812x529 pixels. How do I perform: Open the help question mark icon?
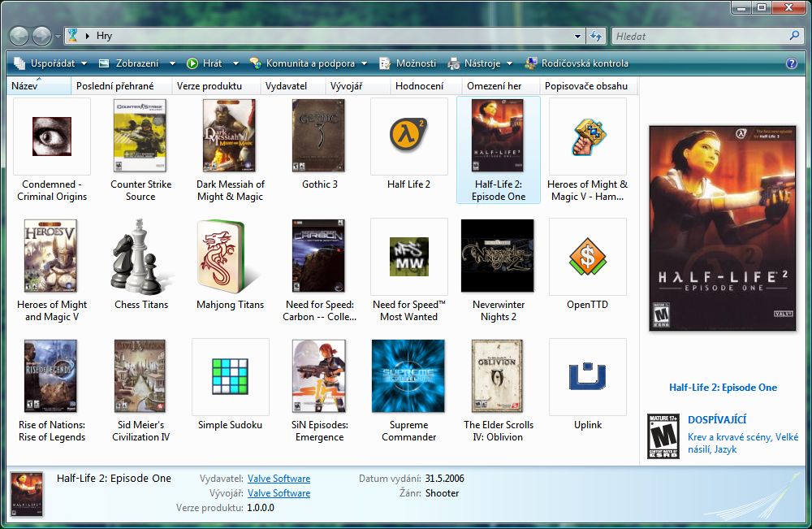click(x=791, y=63)
